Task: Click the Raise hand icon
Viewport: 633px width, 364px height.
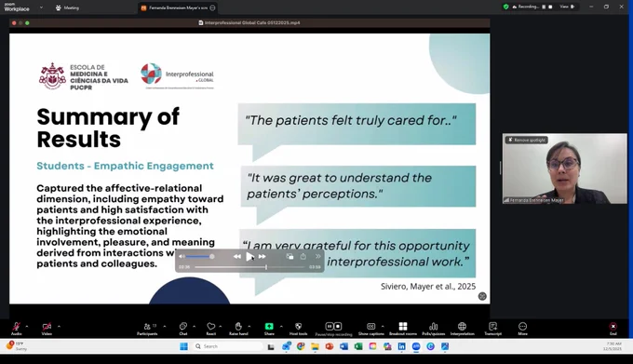Action: 238,326
